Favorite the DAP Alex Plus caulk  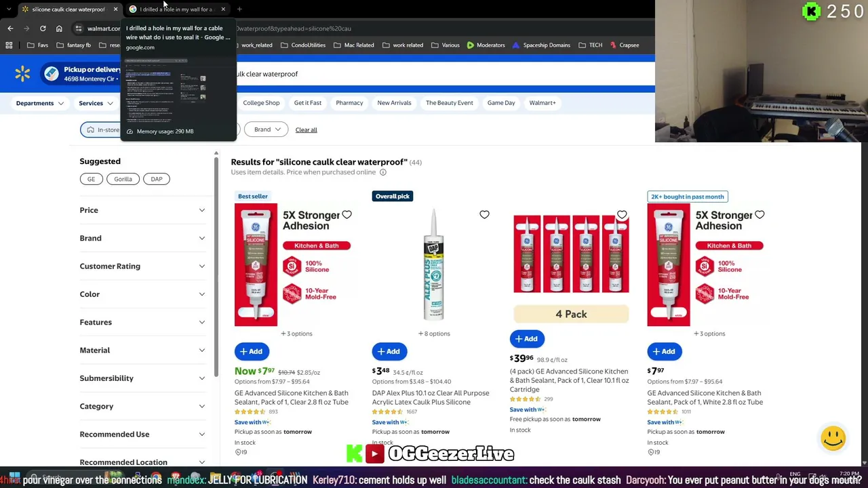tap(484, 215)
